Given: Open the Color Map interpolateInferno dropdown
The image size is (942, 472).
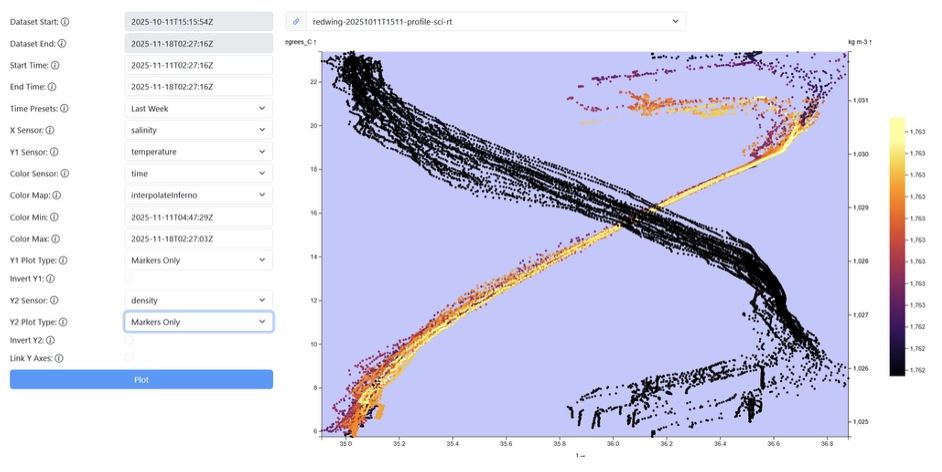Looking at the screenshot, I should click(199, 195).
